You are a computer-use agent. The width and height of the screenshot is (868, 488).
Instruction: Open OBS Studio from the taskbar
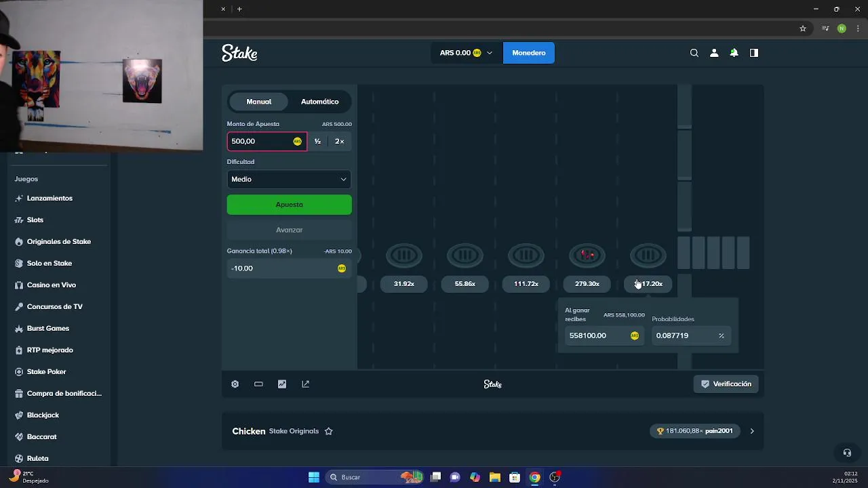[555, 477]
